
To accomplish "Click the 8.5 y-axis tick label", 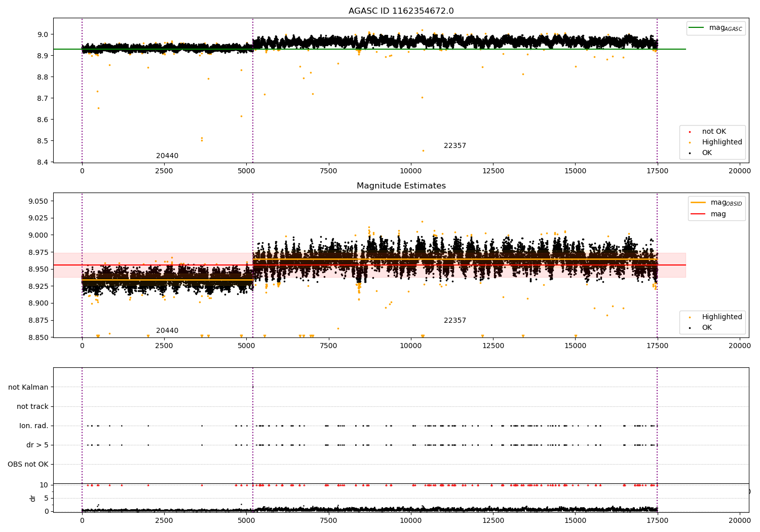I will coord(43,141).
